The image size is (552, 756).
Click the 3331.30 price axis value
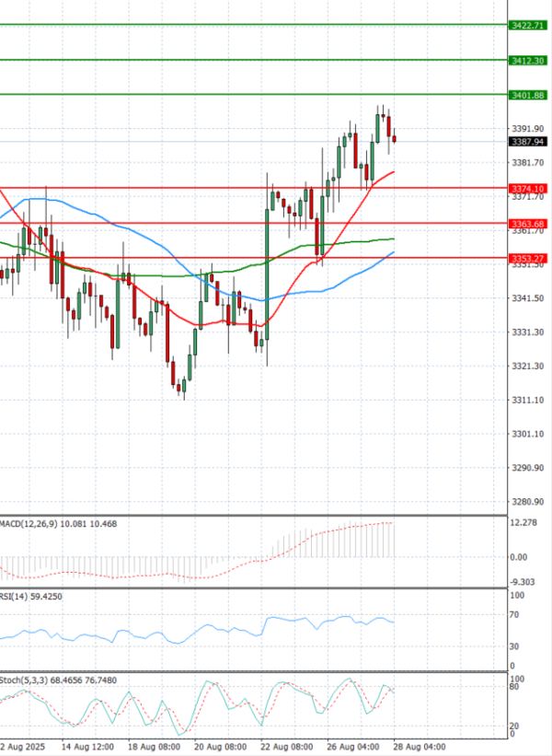tap(528, 332)
